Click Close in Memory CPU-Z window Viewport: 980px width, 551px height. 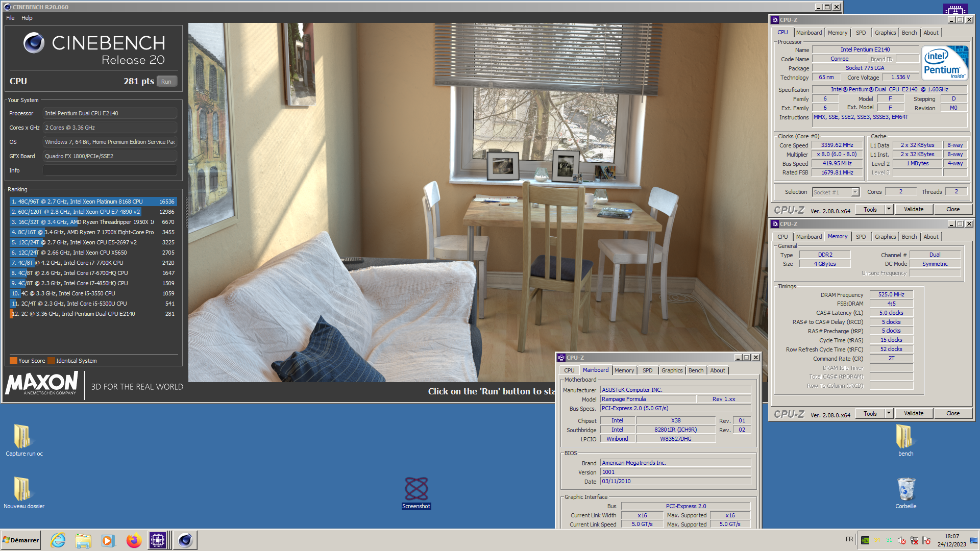pyautogui.click(x=953, y=413)
